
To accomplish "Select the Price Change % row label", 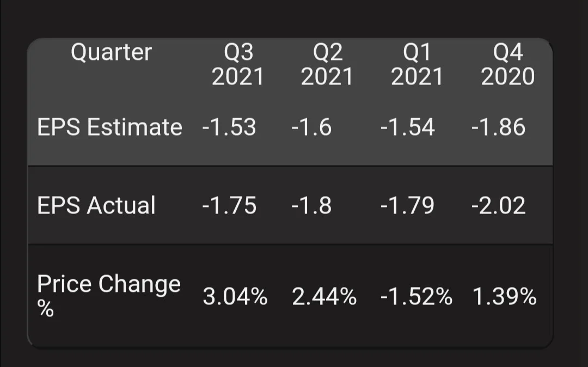I will click(109, 296).
